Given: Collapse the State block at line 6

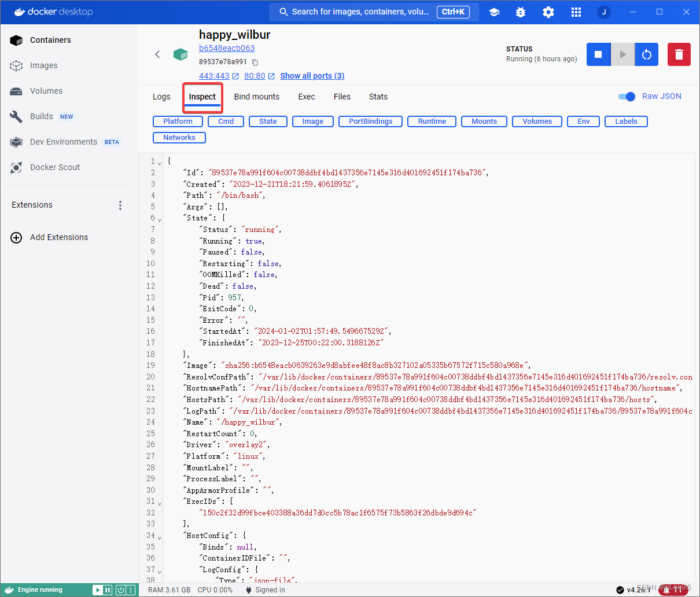Looking at the screenshot, I should click(x=160, y=220).
